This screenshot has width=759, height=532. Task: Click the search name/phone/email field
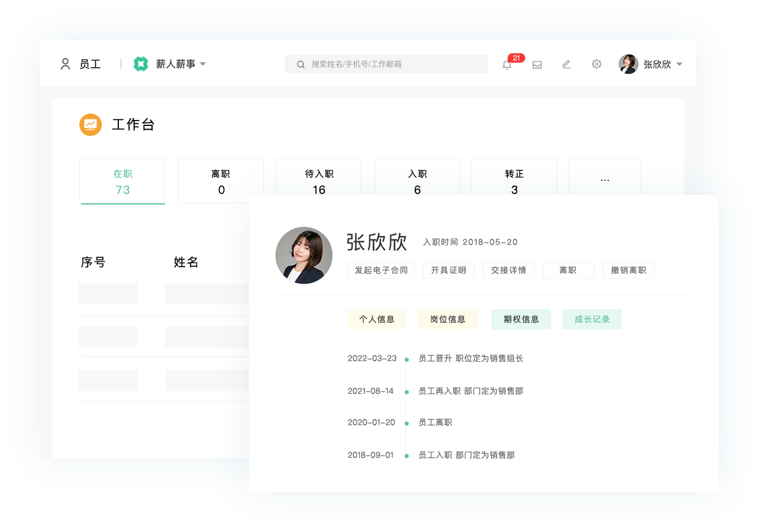(x=390, y=64)
